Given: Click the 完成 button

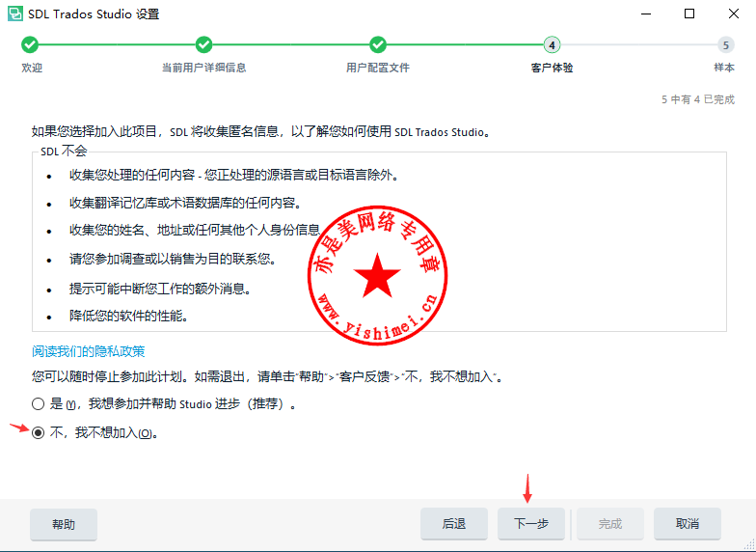Looking at the screenshot, I should coord(609,524).
